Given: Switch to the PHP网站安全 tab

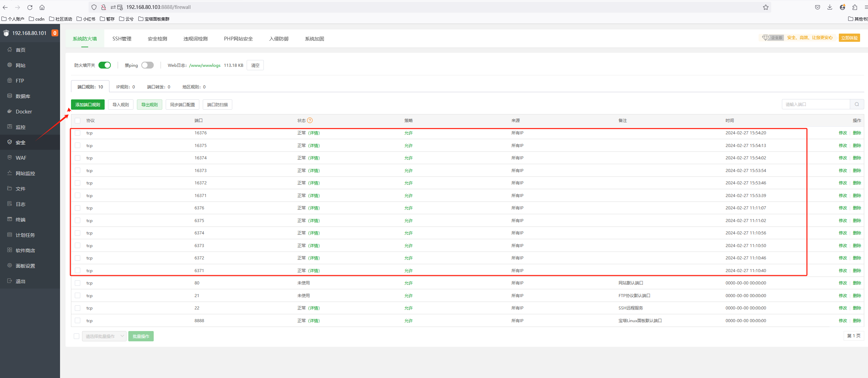Looking at the screenshot, I should point(238,39).
